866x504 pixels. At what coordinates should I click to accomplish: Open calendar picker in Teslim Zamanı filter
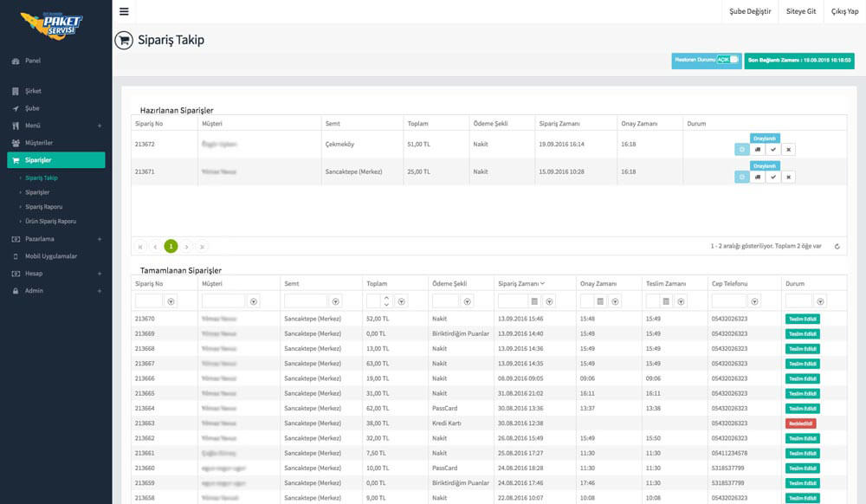pyautogui.click(x=666, y=301)
